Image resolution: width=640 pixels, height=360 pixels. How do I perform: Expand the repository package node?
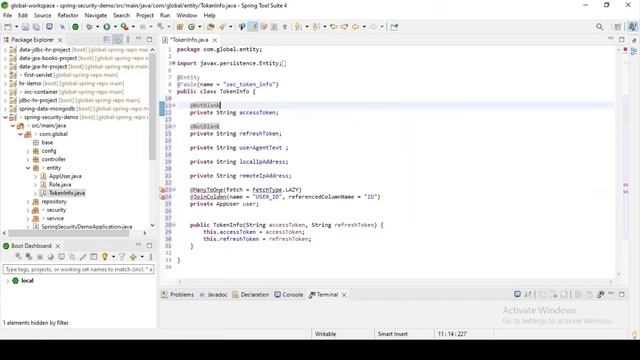[x=28, y=202]
